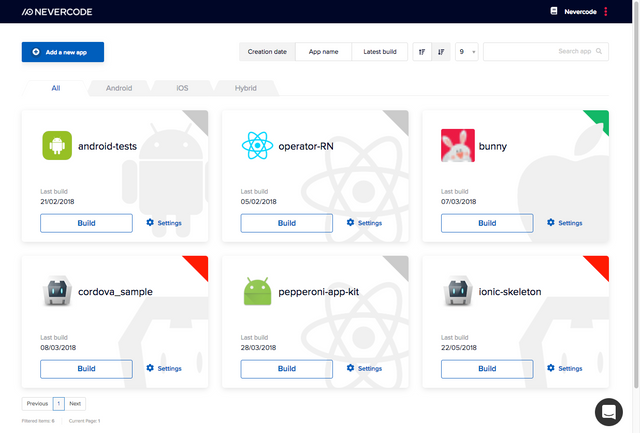The width and height of the screenshot is (640, 433).
Task: Build the pepperoni-app-kit app
Action: pos(287,369)
